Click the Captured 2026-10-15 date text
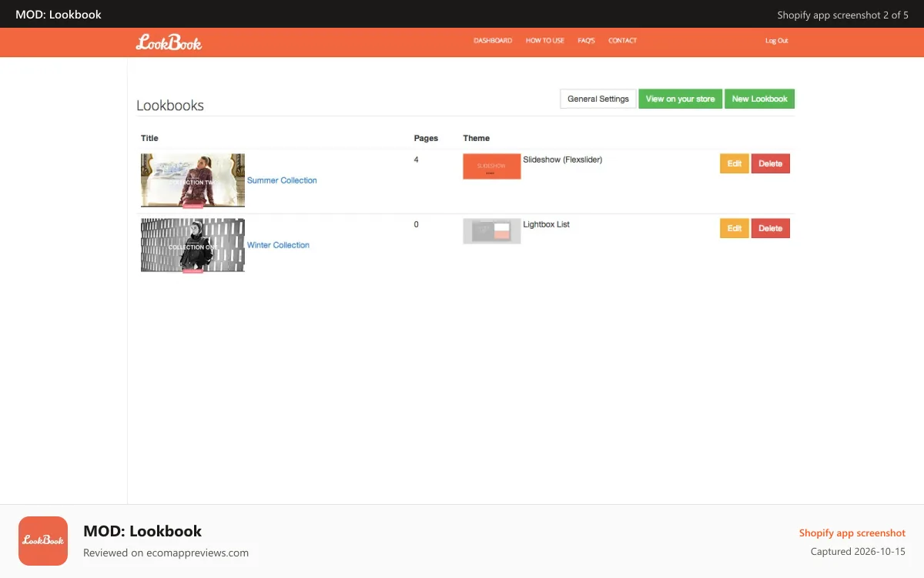The width and height of the screenshot is (924, 578). (858, 552)
